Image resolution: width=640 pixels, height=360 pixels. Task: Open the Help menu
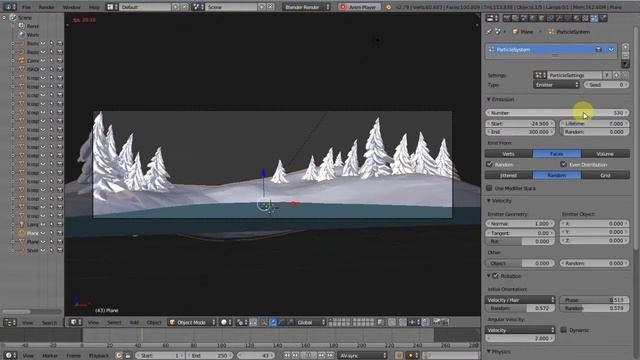tap(94, 7)
